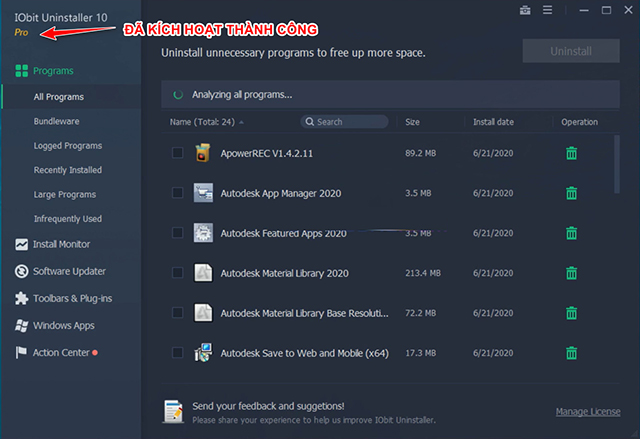Select All Programs
The image size is (640, 439).
click(59, 97)
